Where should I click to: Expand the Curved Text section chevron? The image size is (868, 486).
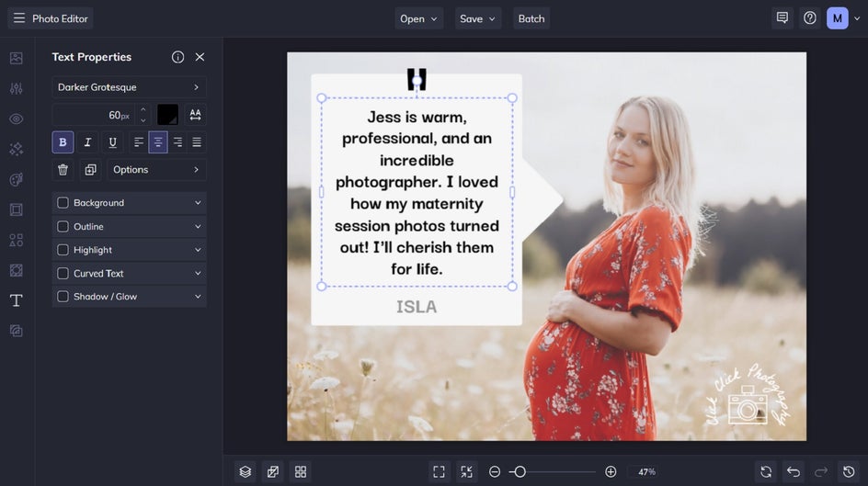[198, 273]
